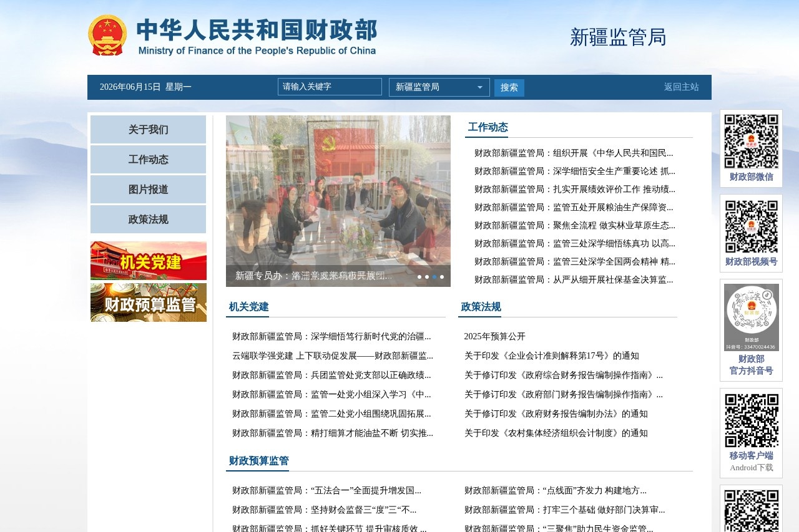
Task: Open 关于修订印发《政府综合财务报告编制操作指南》
Action: [564, 375]
